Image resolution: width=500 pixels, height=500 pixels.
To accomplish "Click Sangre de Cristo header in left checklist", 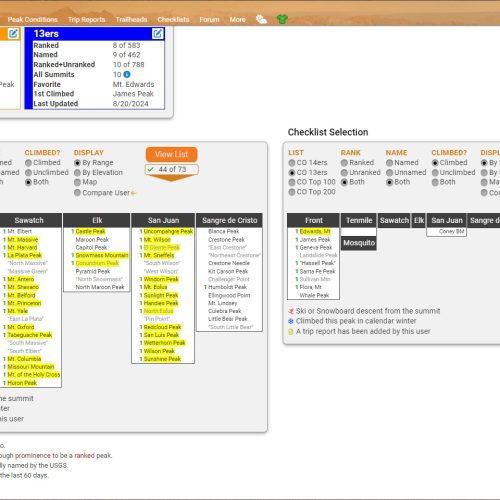I will coord(229,220).
